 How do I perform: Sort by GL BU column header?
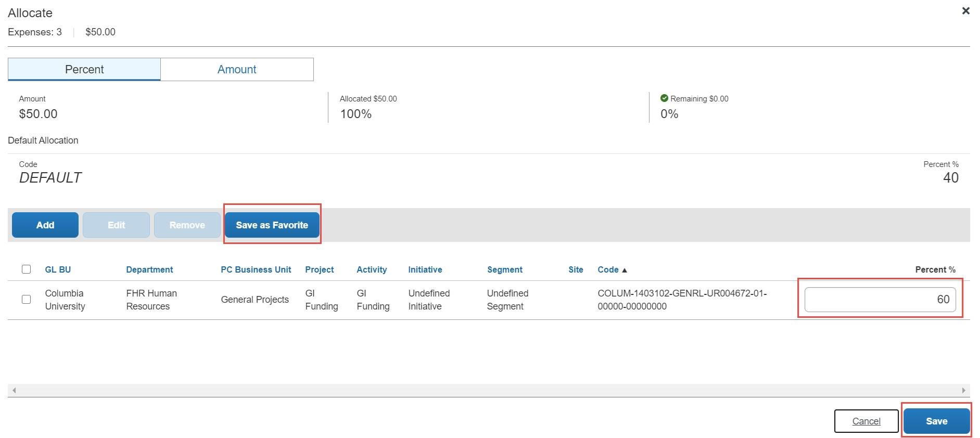coord(58,269)
